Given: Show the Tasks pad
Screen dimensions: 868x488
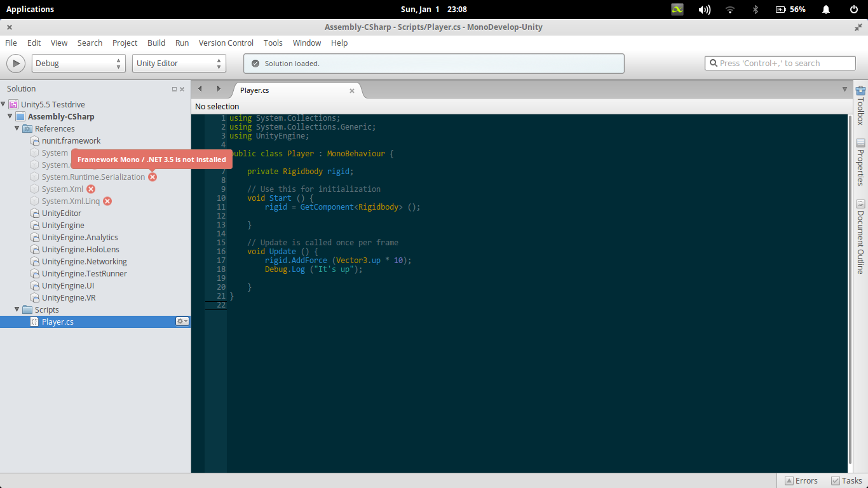Looking at the screenshot, I should (846, 481).
